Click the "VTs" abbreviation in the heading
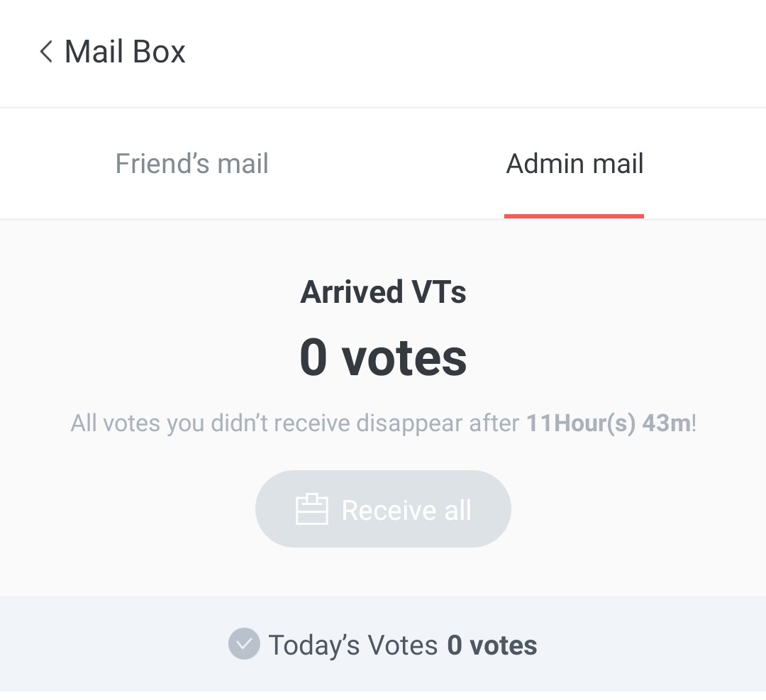The image size is (766, 700). click(x=438, y=292)
